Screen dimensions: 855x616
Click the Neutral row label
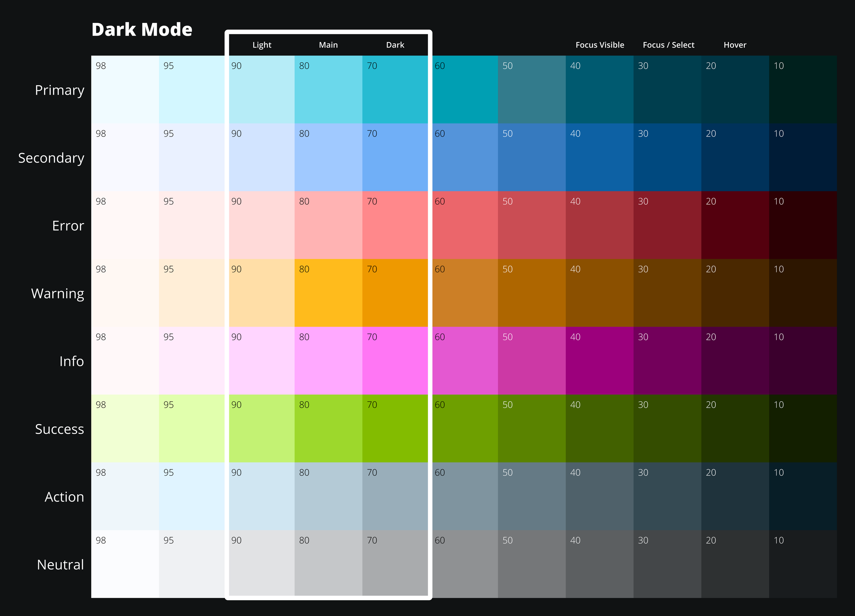pos(60,564)
